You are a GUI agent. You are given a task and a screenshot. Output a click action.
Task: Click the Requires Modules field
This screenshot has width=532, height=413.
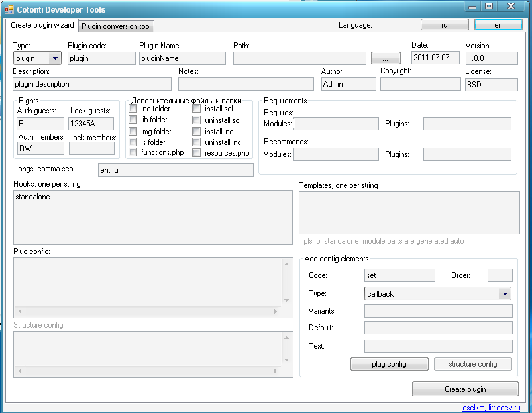coord(337,124)
